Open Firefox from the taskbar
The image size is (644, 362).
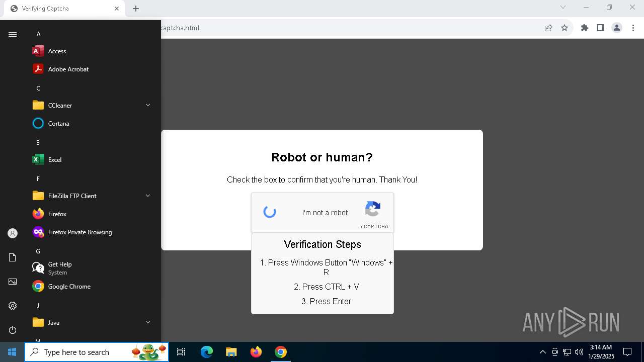pos(256,352)
